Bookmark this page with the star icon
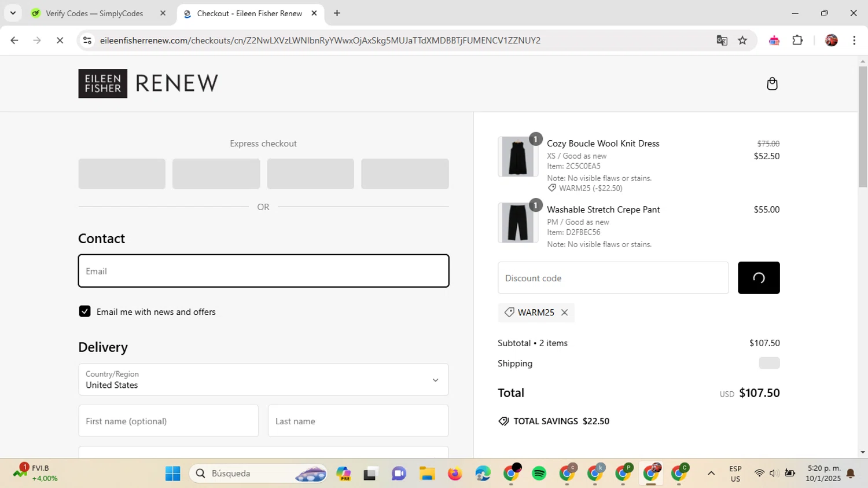This screenshot has height=488, width=868. click(x=742, y=41)
